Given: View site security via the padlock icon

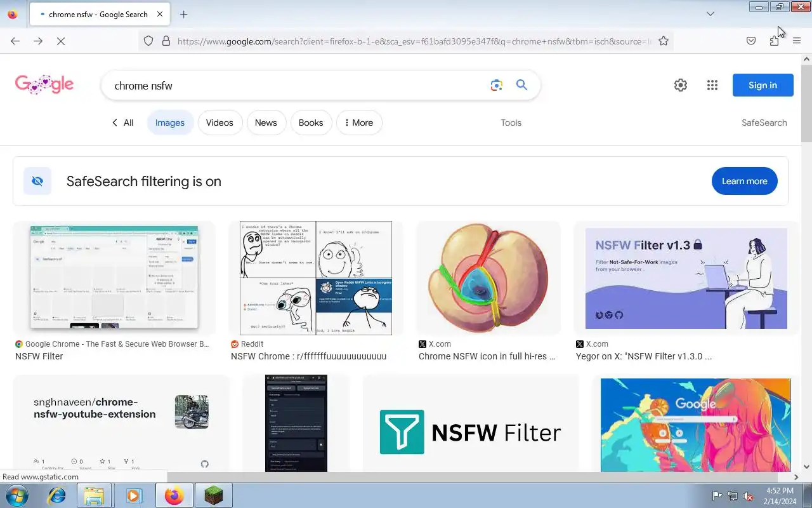Looking at the screenshot, I should (x=166, y=41).
